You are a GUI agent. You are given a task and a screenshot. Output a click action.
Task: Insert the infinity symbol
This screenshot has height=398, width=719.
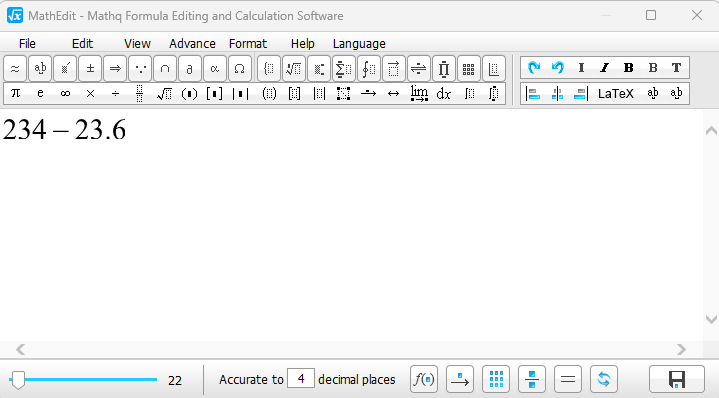(x=65, y=94)
